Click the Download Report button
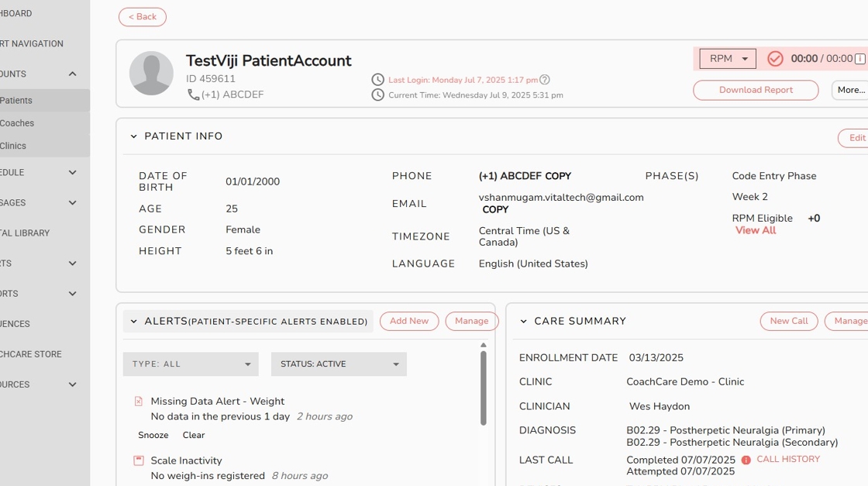 click(x=756, y=90)
